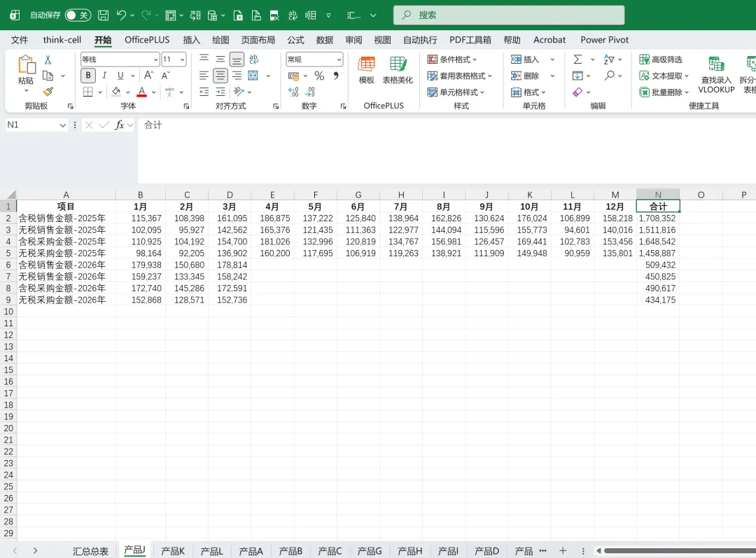
Task: Toggle wrap text button
Action: pyautogui.click(x=253, y=60)
